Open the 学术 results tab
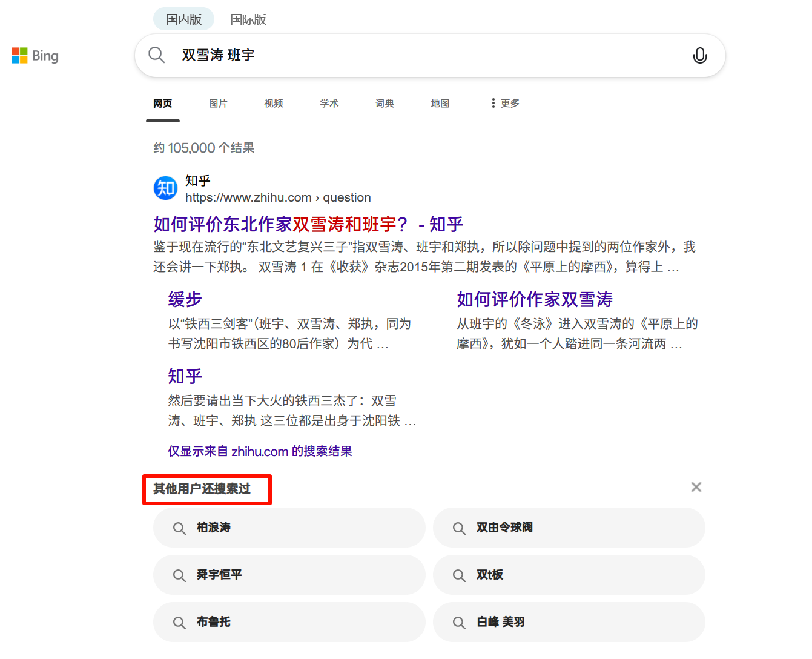Viewport: 812px width, 659px height. pos(329,104)
